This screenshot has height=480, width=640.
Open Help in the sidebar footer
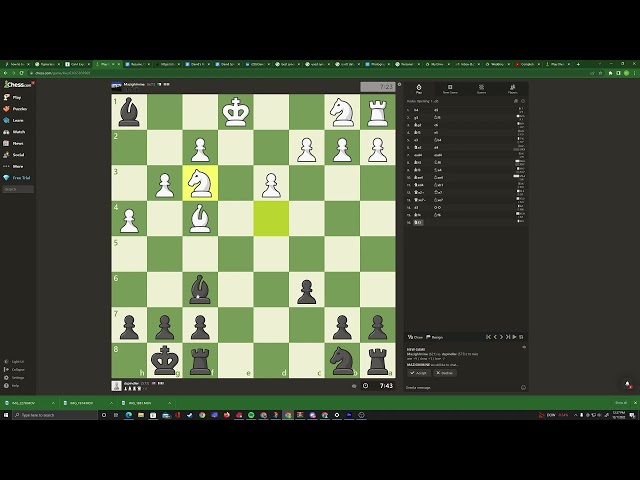12,385
